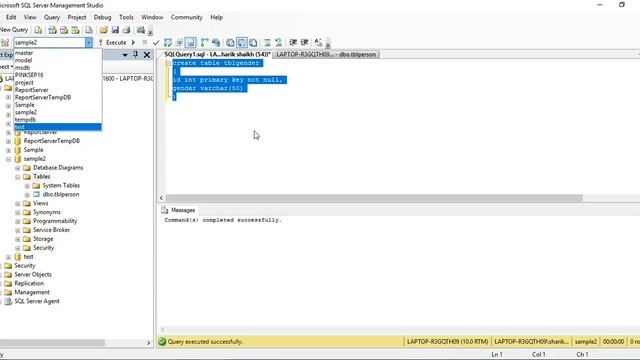Start debugging with the green arrow icon
The width and height of the screenshot is (640, 360).
click(133, 42)
